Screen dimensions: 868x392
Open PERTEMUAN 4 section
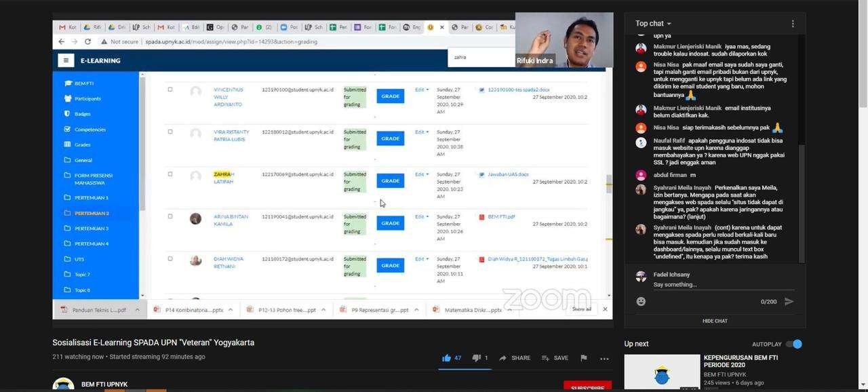[x=92, y=243]
